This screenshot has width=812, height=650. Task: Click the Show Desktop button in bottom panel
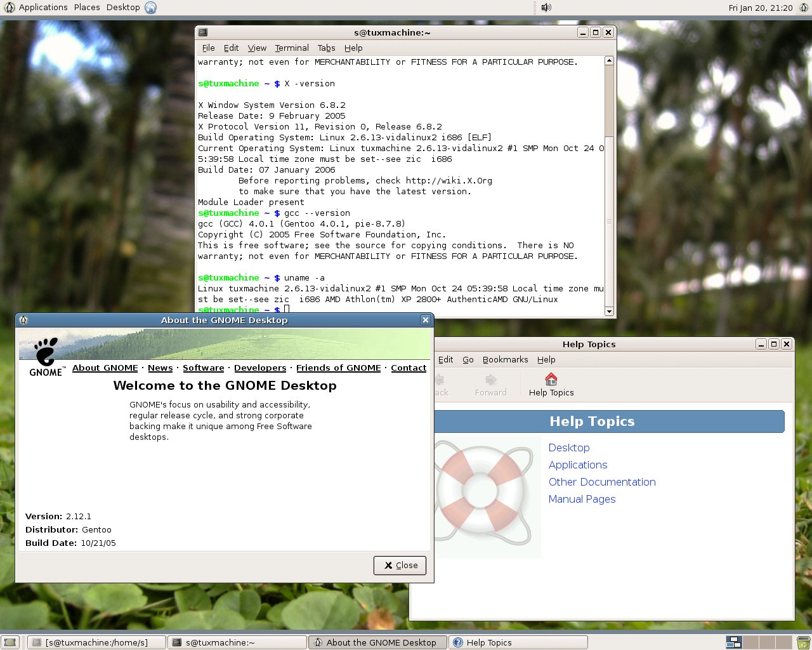(10, 642)
